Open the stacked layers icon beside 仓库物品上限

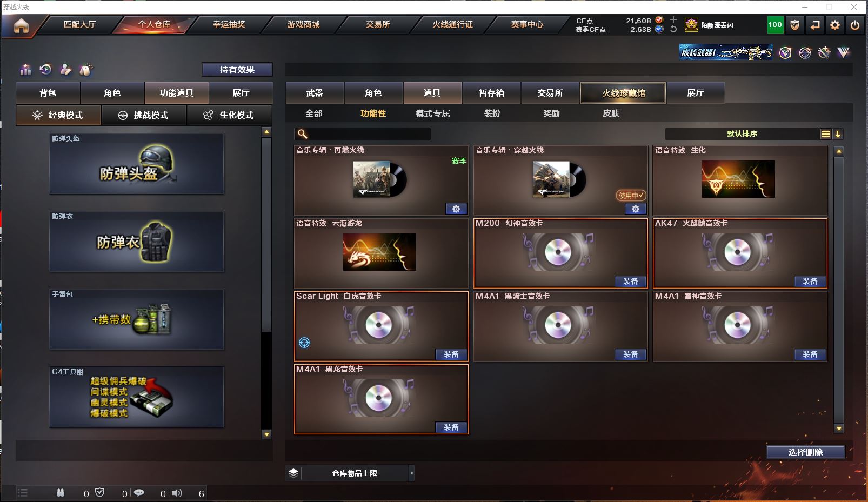pyautogui.click(x=293, y=473)
